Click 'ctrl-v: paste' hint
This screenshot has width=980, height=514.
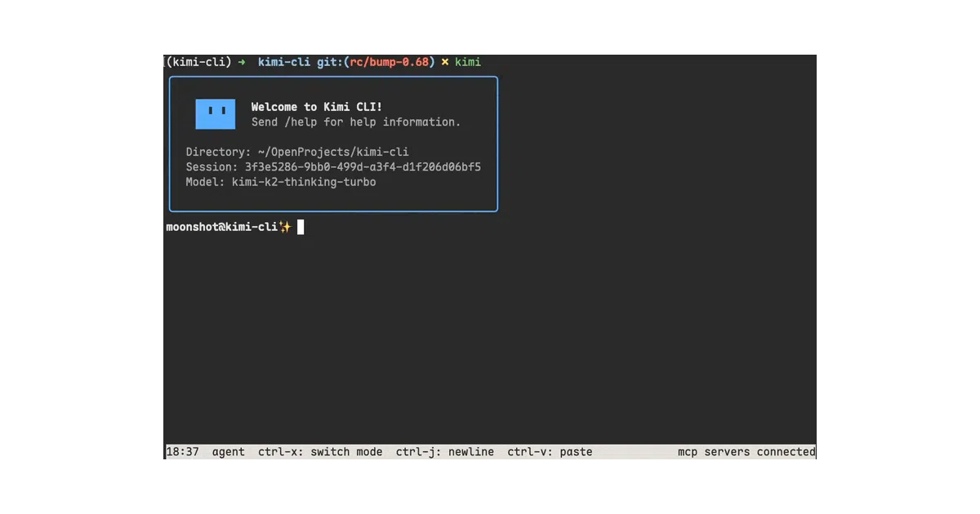coord(550,451)
